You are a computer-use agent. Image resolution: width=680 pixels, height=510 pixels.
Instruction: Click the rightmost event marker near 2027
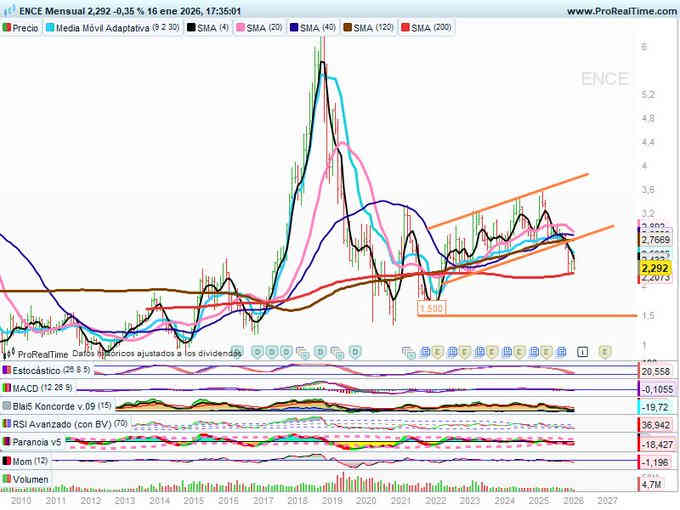coord(605,352)
